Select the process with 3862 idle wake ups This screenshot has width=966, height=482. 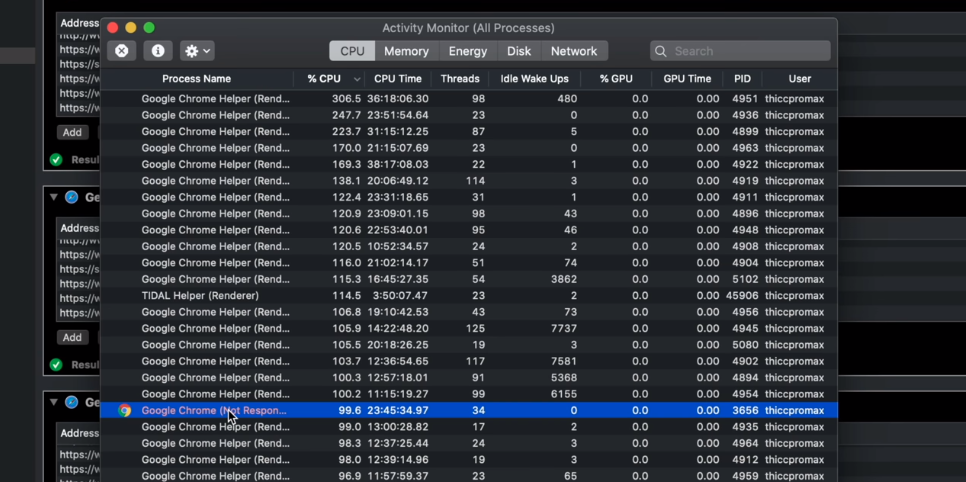469,279
